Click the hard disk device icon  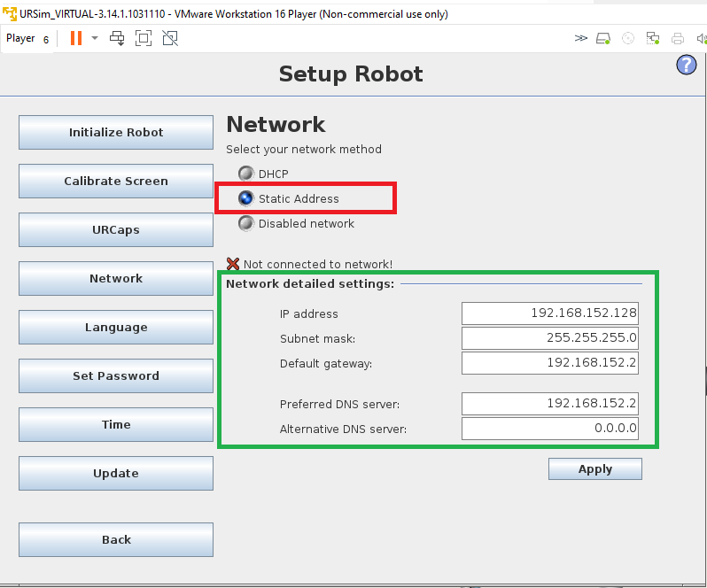(603, 38)
